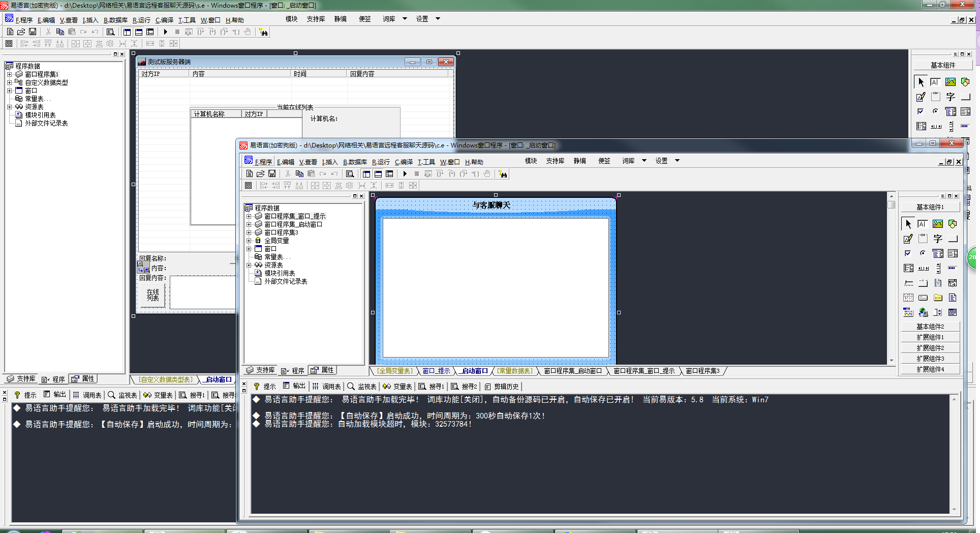Image resolution: width=980 pixels, height=533 pixels.
Task: Select picture box component in front window toolbox
Action: pos(938,224)
